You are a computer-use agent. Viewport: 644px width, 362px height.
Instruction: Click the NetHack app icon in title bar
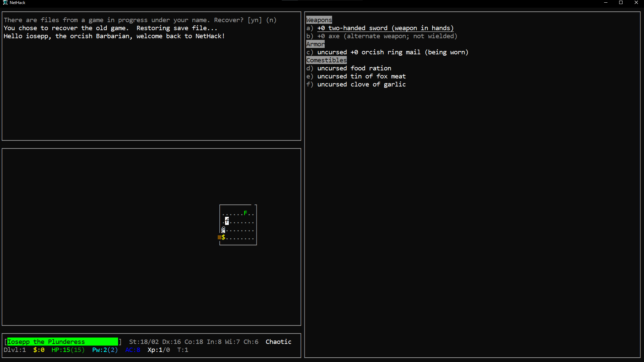5,3
